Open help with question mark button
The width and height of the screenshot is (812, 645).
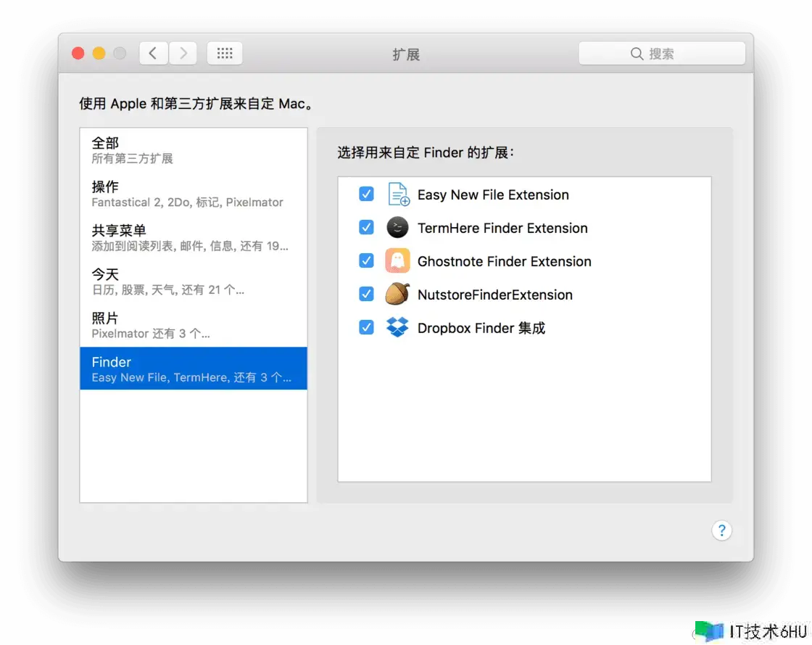[721, 530]
